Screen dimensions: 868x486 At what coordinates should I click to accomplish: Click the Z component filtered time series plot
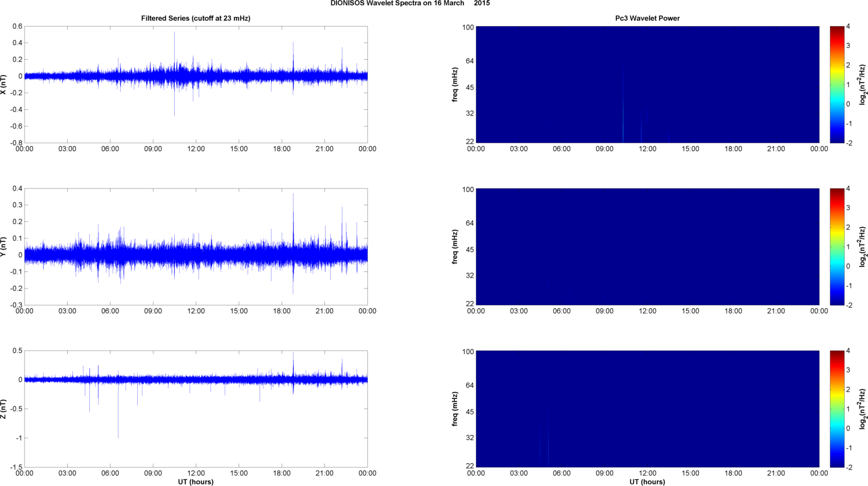[x=196, y=409]
